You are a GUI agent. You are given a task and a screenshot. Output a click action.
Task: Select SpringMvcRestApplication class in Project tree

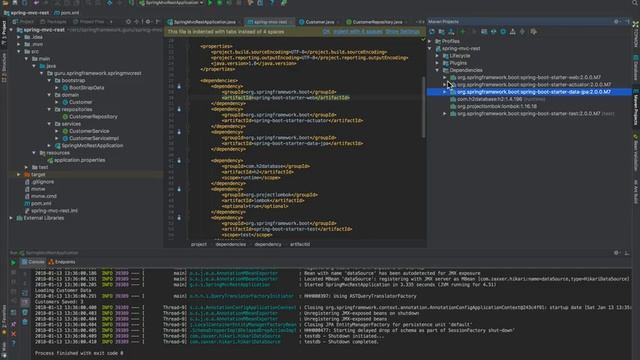tap(92, 146)
